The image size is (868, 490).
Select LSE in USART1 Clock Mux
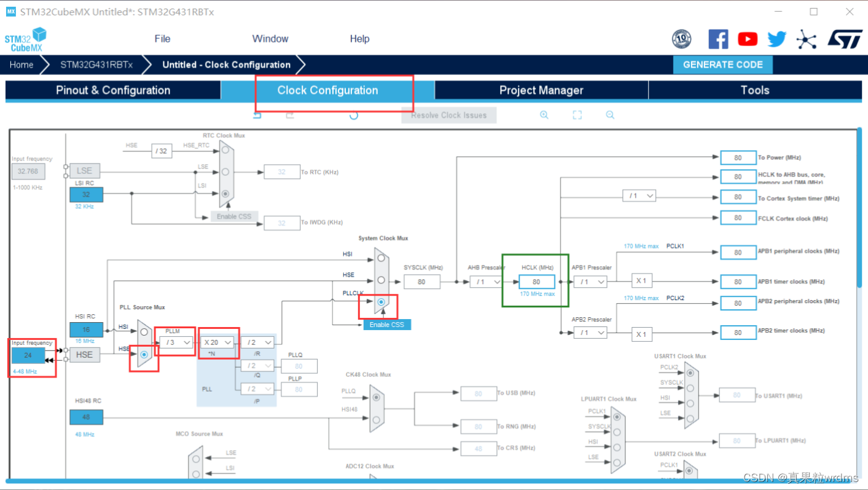click(x=691, y=418)
